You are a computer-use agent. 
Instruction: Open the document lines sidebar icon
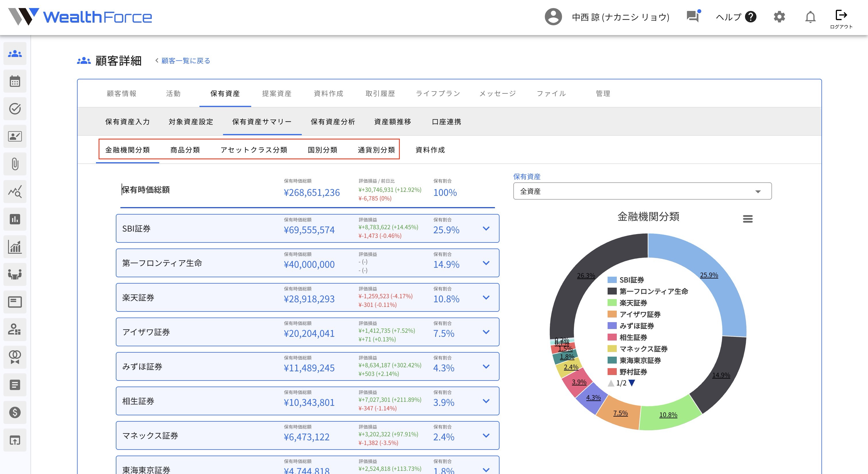coord(15,385)
